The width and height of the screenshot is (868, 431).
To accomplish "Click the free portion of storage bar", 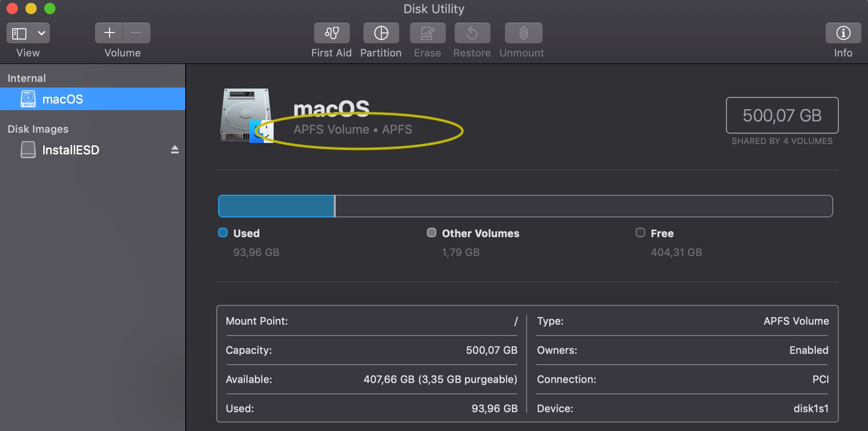I will point(584,206).
